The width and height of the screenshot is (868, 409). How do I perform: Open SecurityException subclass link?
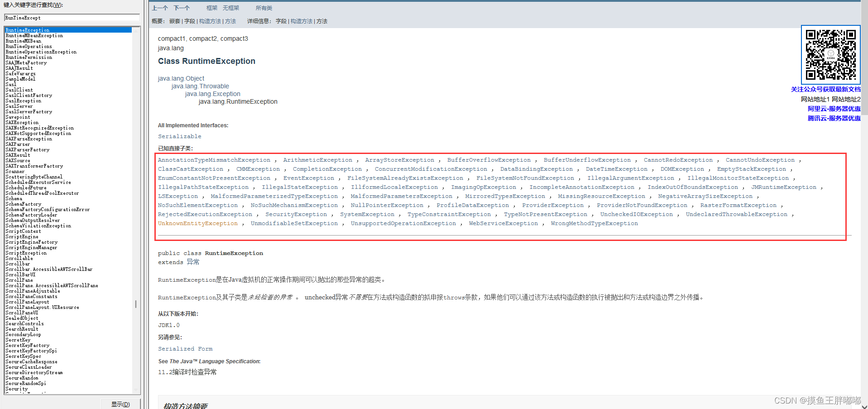point(296,214)
